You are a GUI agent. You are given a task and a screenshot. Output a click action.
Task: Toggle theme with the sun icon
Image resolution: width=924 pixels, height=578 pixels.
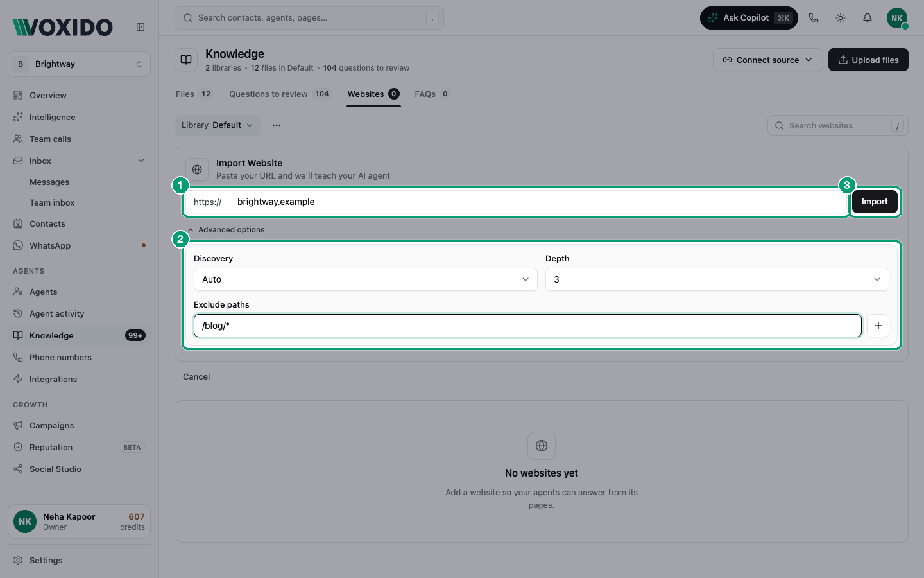pos(841,18)
